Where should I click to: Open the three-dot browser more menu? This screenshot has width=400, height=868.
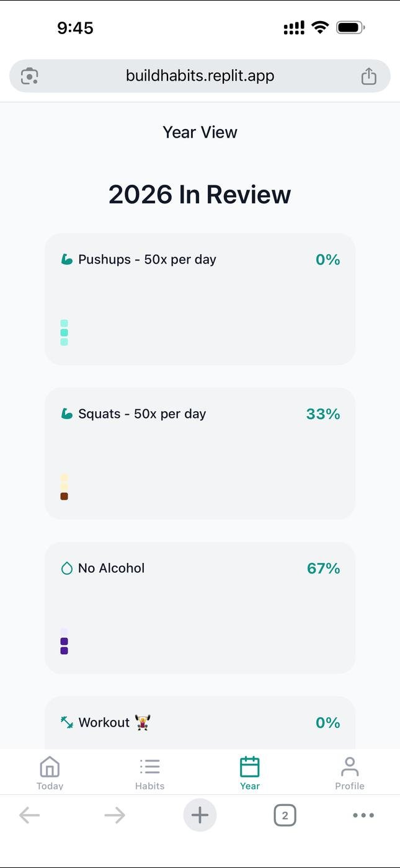click(363, 815)
